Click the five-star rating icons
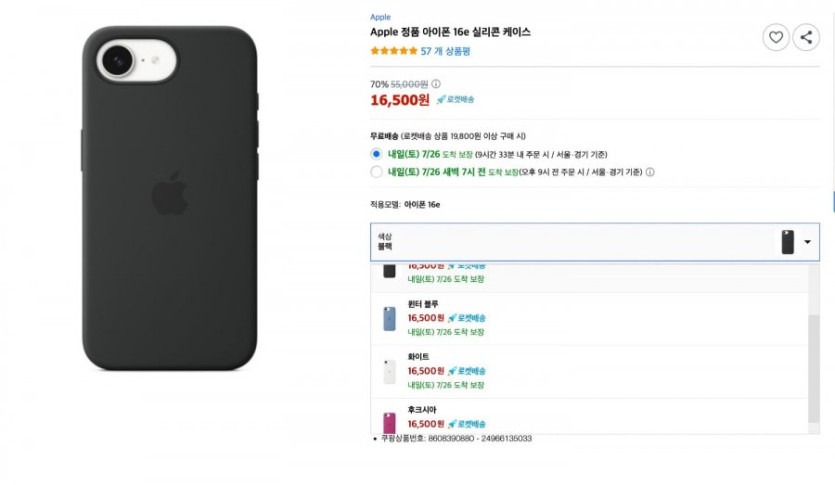This screenshot has width=835, height=485. click(x=394, y=51)
